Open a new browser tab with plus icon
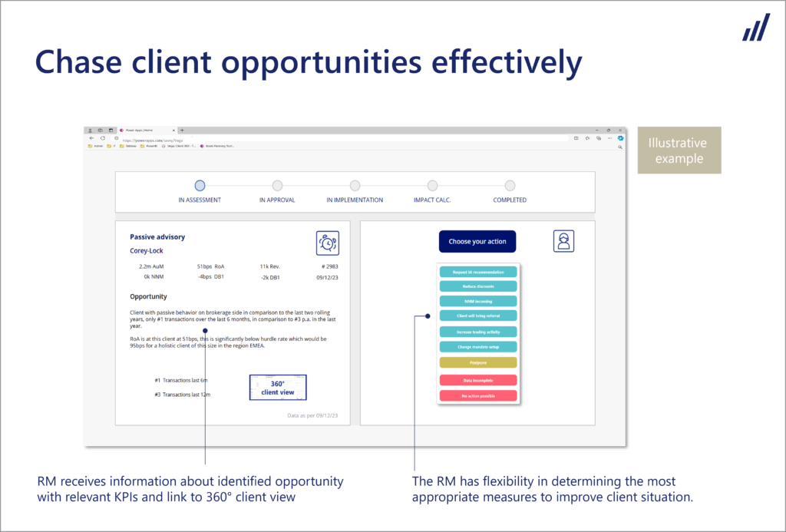Viewport: 786px width, 532px height. [x=182, y=131]
